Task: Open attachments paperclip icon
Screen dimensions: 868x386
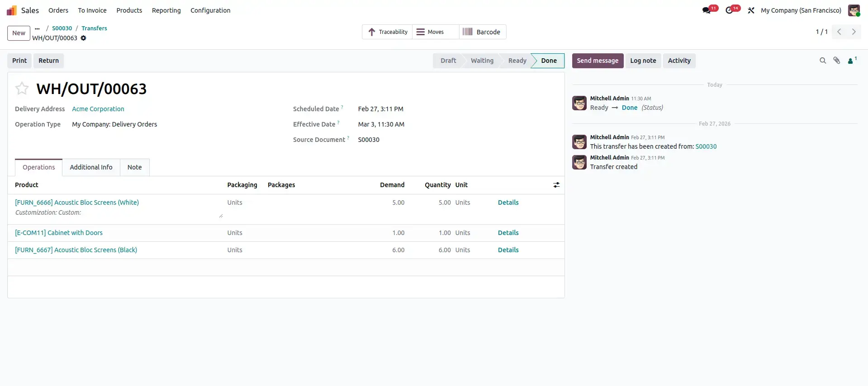Action: 837,61
